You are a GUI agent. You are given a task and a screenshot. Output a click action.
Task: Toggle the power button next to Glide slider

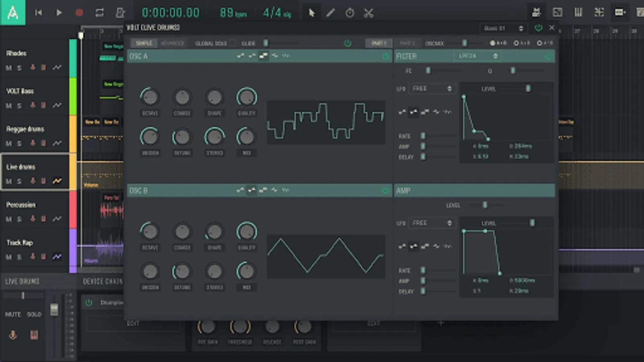pyautogui.click(x=348, y=43)
